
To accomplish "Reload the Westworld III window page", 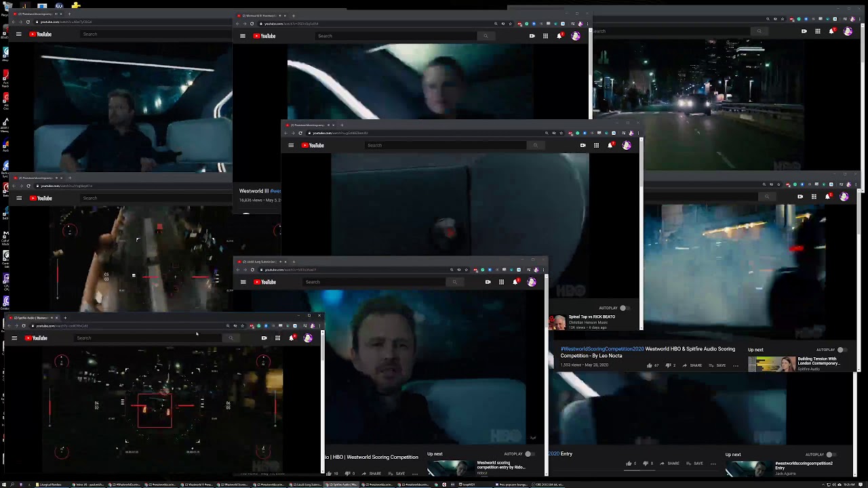I will (x=252, y=24).
